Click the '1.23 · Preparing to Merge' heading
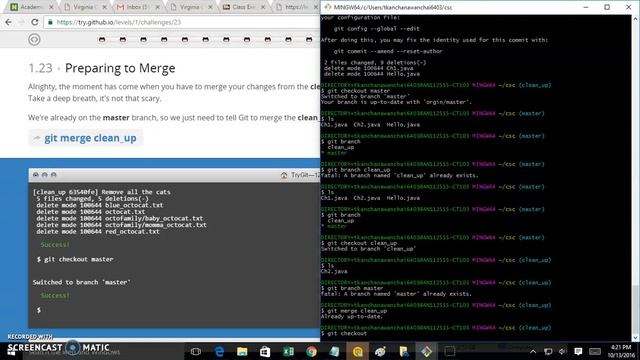 point(102,68)
